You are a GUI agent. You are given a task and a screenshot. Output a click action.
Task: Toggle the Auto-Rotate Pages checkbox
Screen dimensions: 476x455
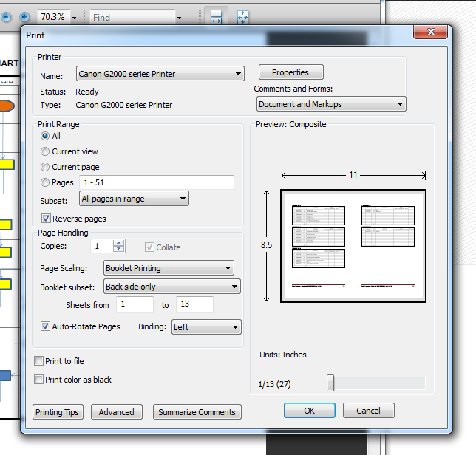(x=45, y=326)
